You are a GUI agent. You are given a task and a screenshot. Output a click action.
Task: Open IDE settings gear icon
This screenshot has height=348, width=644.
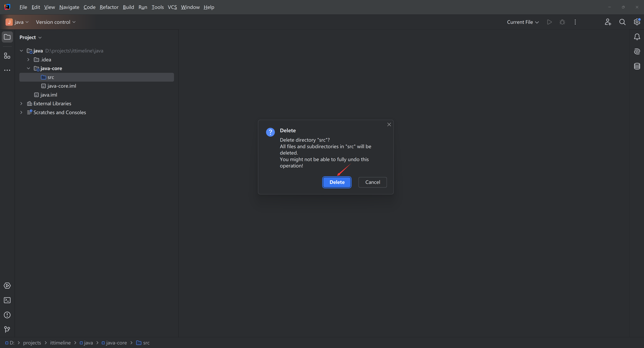[636, 22]
